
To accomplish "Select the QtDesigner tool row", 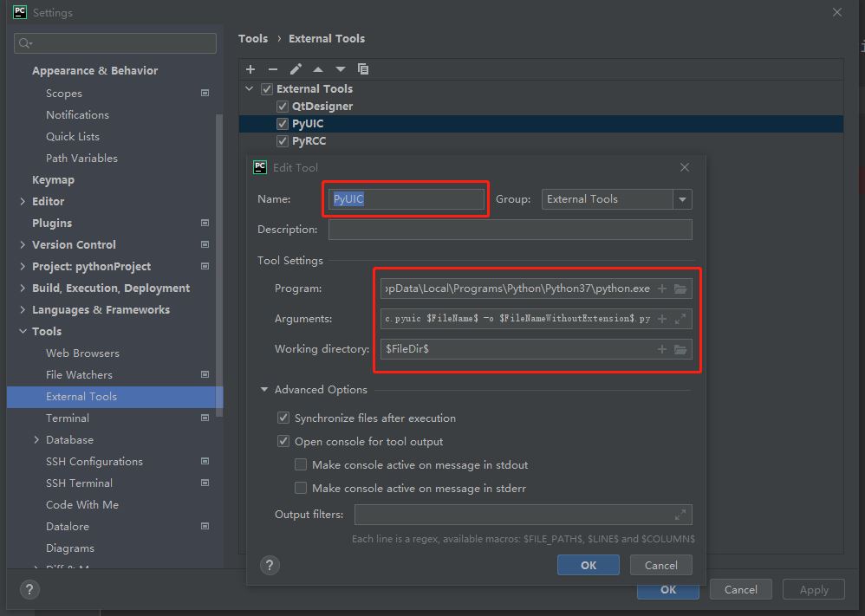I will [x=541, y=107].
